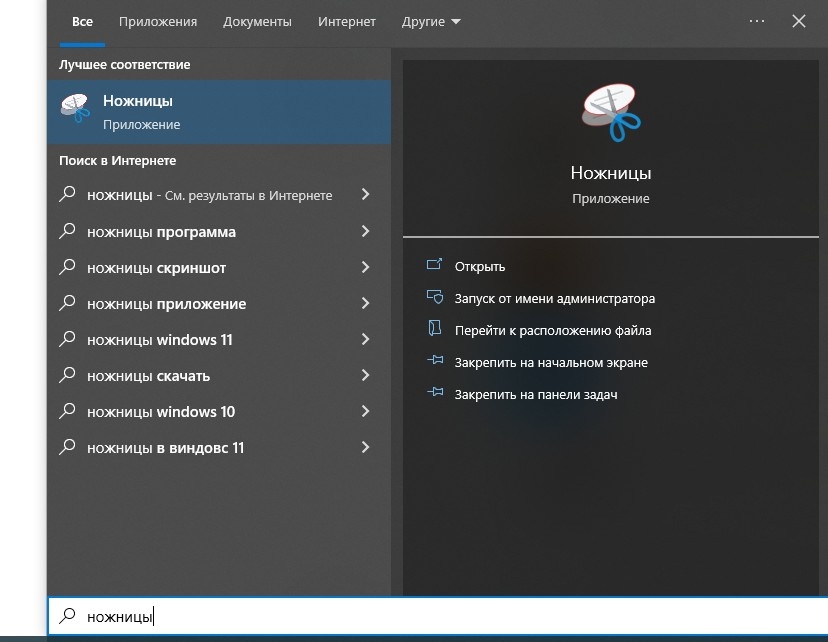Click search icon beside ножницы скриншот

67,267
